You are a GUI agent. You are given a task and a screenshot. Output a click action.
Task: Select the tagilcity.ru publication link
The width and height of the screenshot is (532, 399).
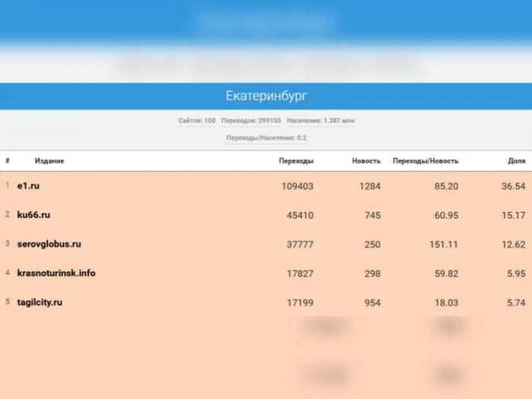click(40, 302)
